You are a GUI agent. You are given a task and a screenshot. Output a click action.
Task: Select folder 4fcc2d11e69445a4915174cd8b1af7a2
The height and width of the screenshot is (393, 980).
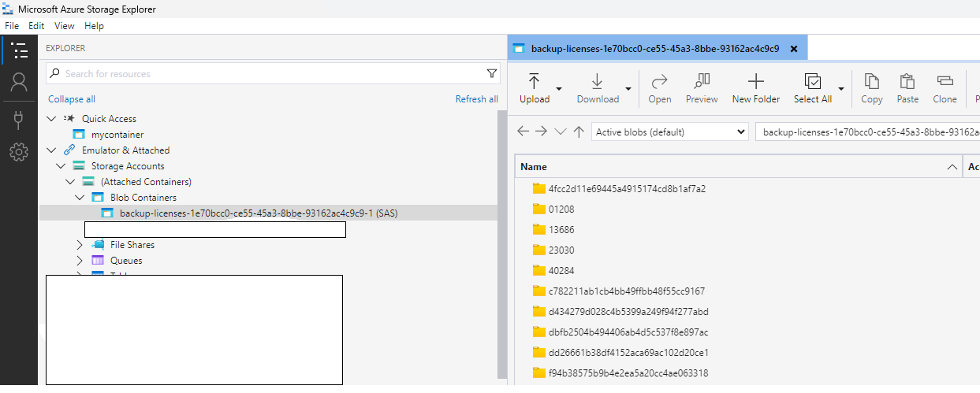pyautogui.click(x=627, y=188)
